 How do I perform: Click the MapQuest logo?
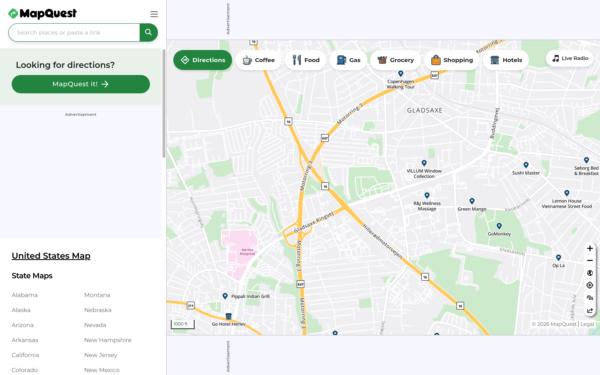click(x=42, y=14)
